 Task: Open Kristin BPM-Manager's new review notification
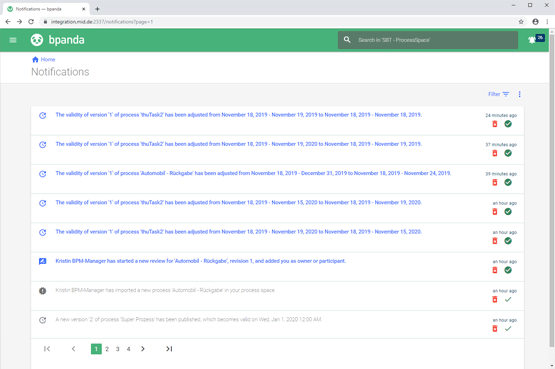200,261
